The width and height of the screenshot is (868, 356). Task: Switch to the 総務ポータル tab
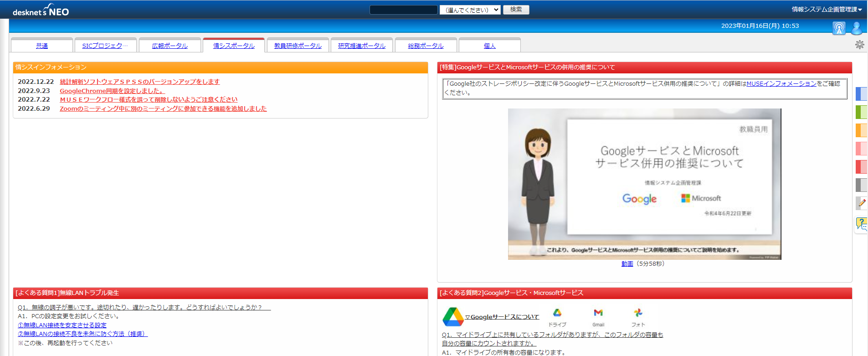tap(426, 46)
